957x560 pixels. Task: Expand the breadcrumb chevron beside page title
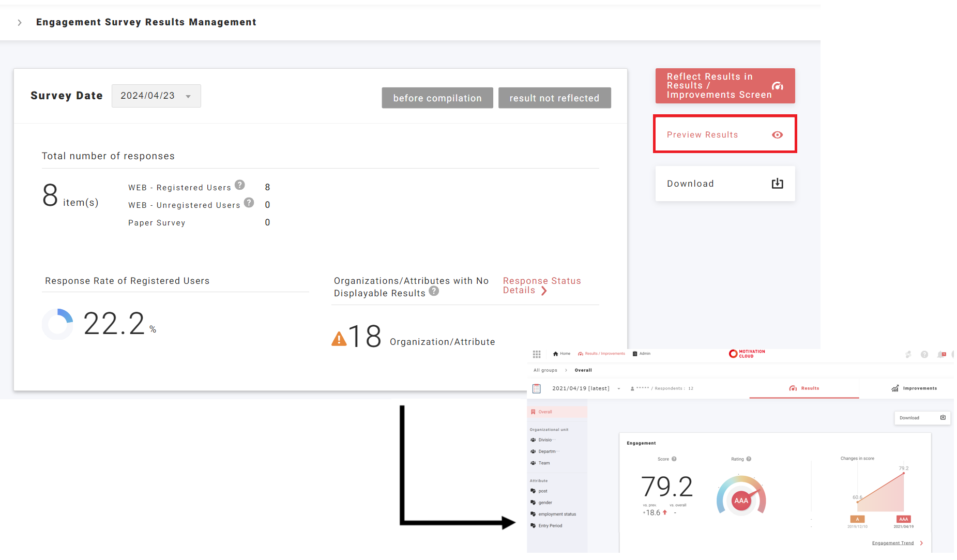click(x=20, y=23)
